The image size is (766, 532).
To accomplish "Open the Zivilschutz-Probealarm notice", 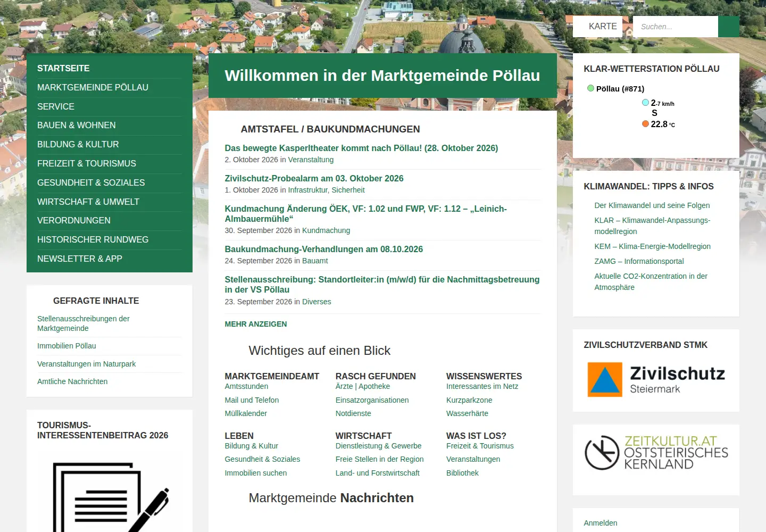I will [314, 179].
